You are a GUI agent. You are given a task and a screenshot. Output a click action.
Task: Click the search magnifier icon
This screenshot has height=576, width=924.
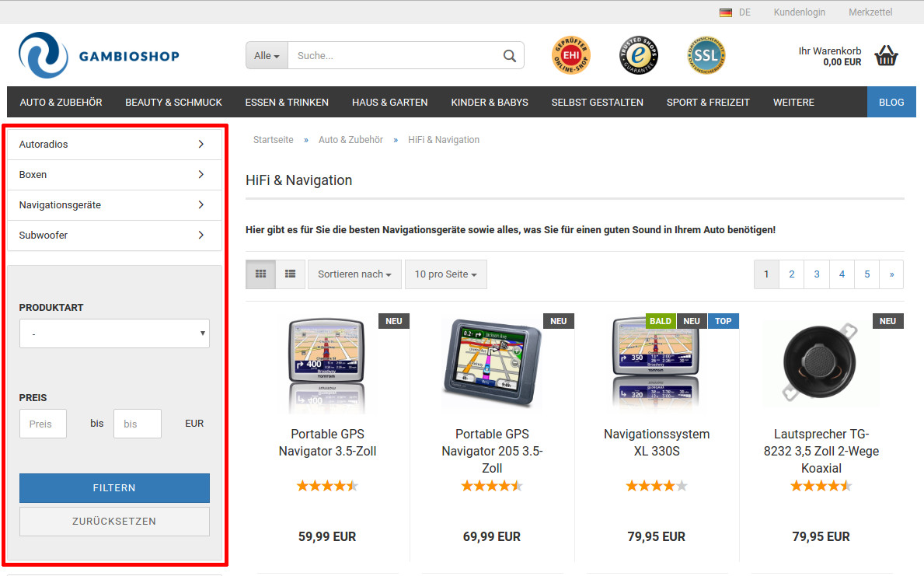[509, 56]
